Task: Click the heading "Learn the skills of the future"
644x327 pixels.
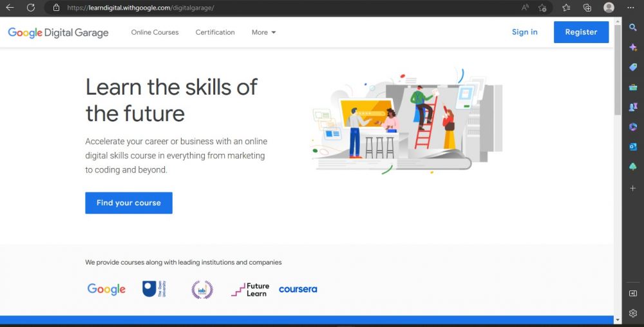Action: point(171,100)
